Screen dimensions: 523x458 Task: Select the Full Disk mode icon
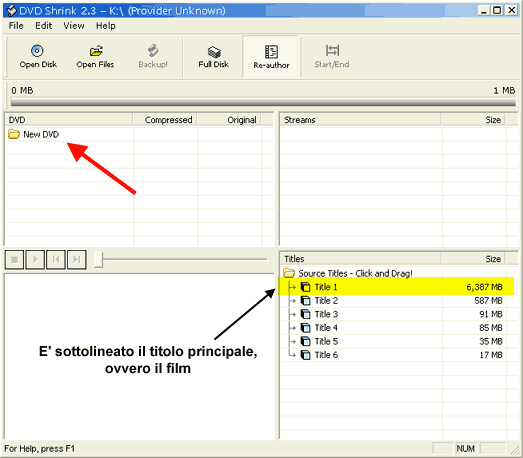[x=214, y=52]
